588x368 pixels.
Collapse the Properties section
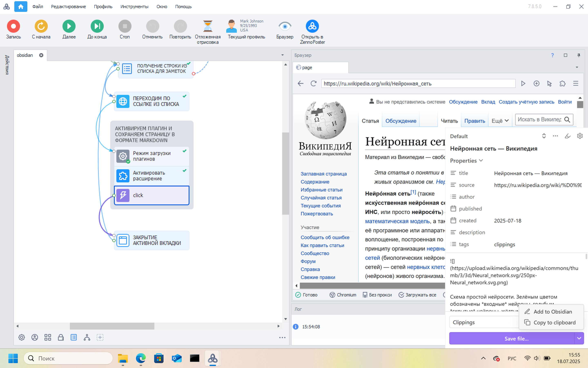click(x=466, y=161)
